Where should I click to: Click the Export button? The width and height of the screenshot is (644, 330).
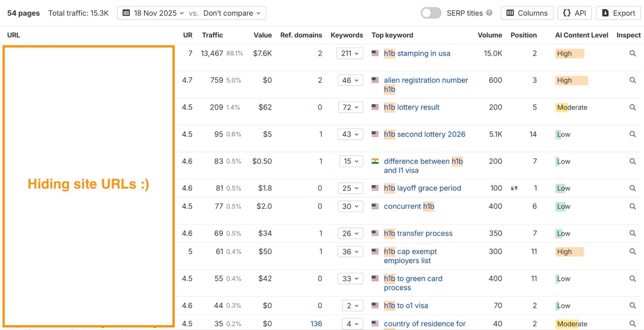point(618,13)
